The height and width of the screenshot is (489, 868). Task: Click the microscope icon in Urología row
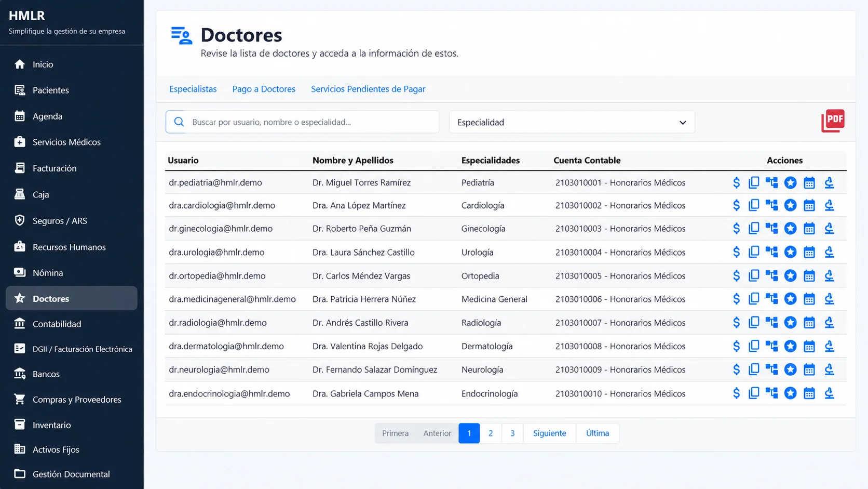829,252
